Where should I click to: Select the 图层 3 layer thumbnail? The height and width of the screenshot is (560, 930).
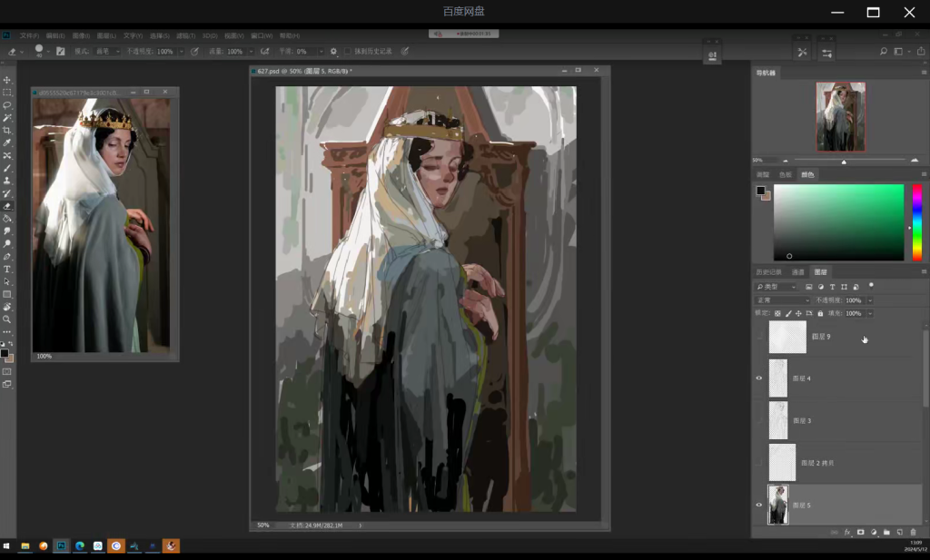point(778,420)
